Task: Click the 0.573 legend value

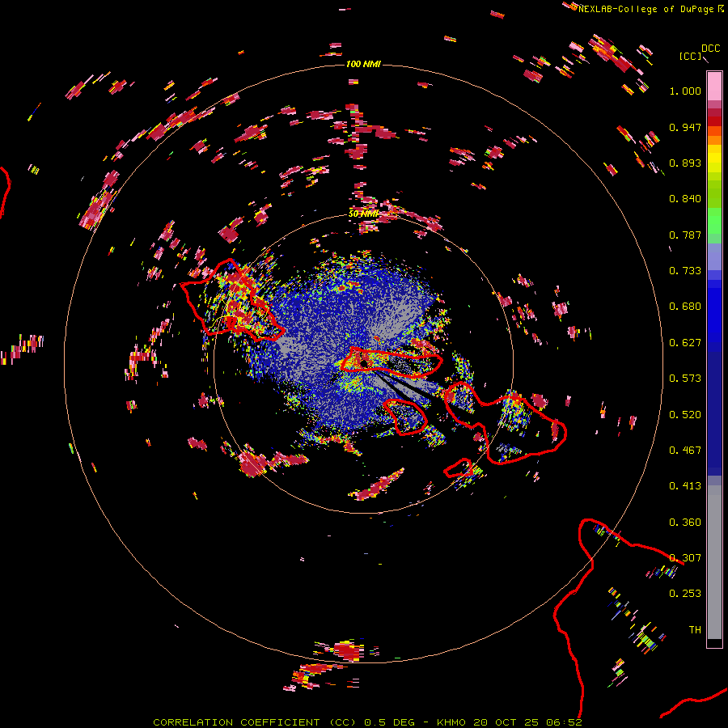Action: click(x=685, y=379)
